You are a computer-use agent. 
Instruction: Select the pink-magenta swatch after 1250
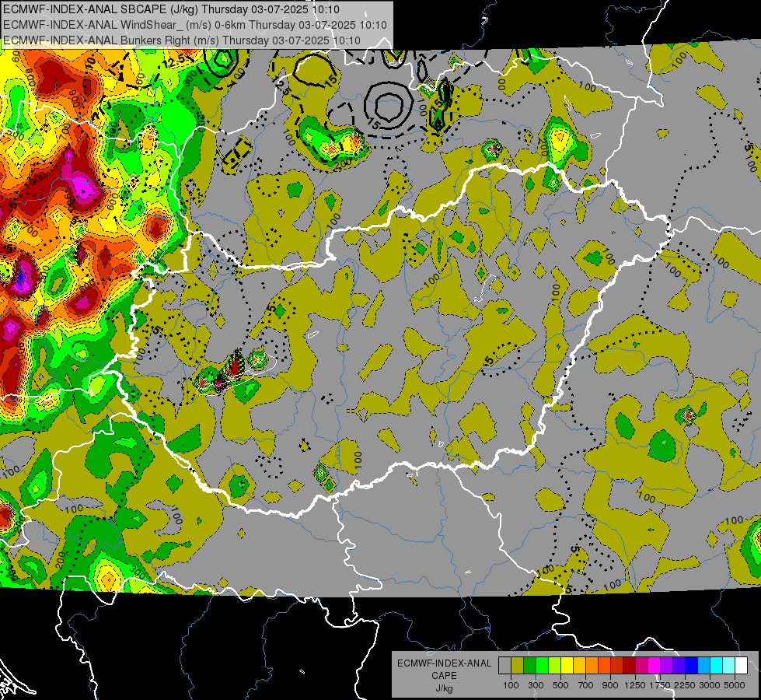[641, 666]
